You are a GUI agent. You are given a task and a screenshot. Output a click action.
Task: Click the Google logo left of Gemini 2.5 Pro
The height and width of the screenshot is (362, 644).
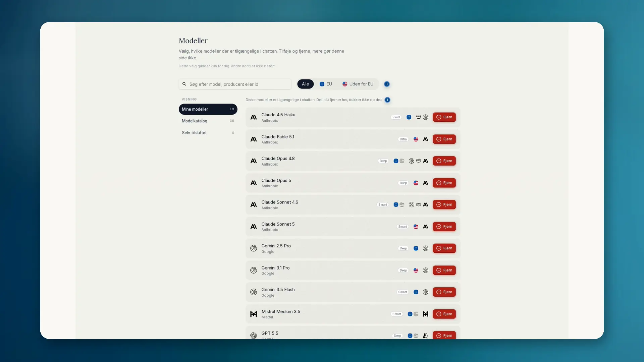coord(254,248)
